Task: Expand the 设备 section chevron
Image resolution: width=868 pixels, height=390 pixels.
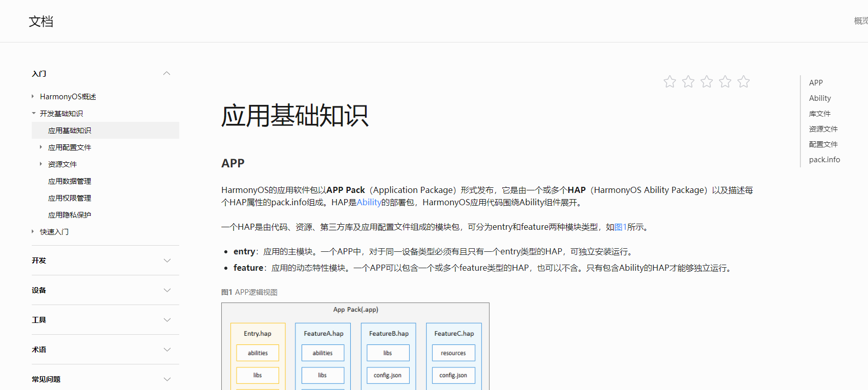Action: point(166,290)
